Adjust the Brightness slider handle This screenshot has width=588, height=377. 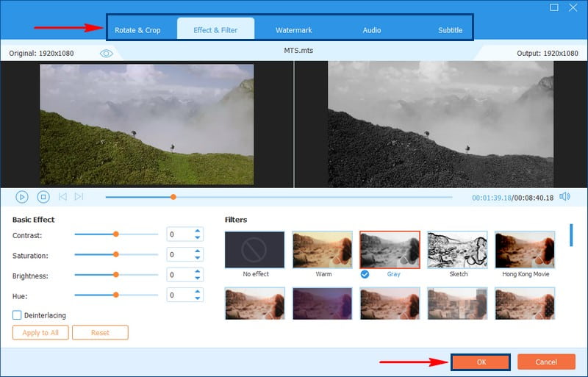pyautogui.click(x=116, y=275)
